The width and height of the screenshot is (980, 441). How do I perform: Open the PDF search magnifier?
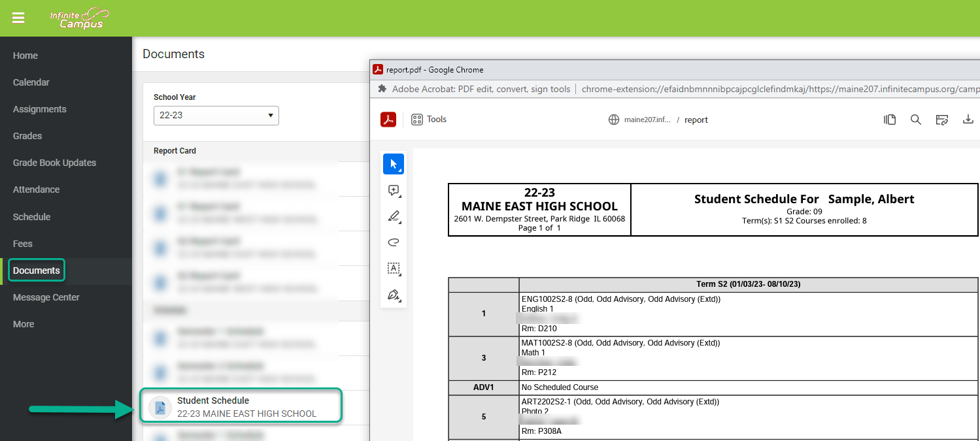pos(916,120)
